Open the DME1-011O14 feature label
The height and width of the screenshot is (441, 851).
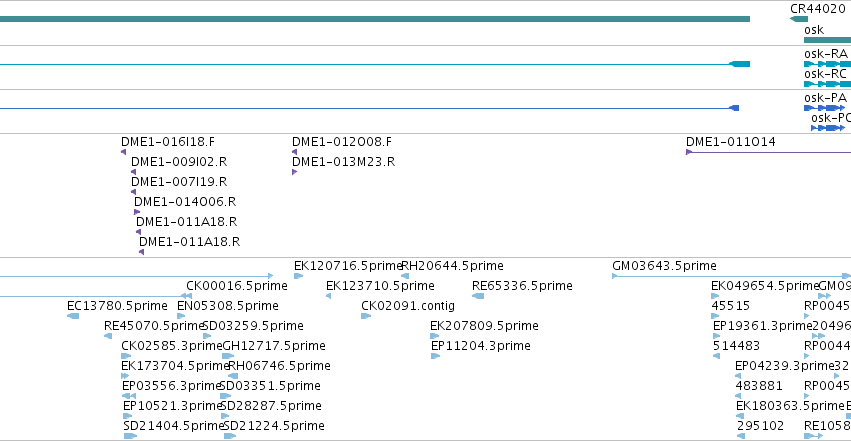(x=731, y=142)
